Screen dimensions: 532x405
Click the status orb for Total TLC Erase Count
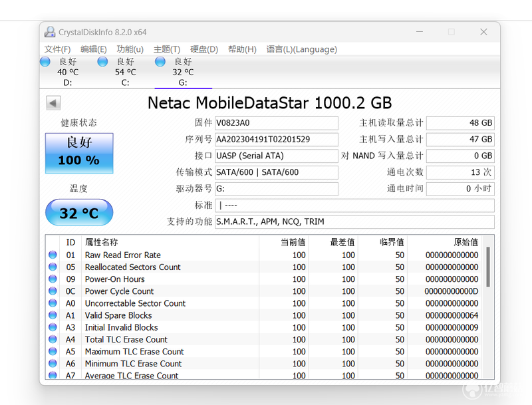point(53,339)
